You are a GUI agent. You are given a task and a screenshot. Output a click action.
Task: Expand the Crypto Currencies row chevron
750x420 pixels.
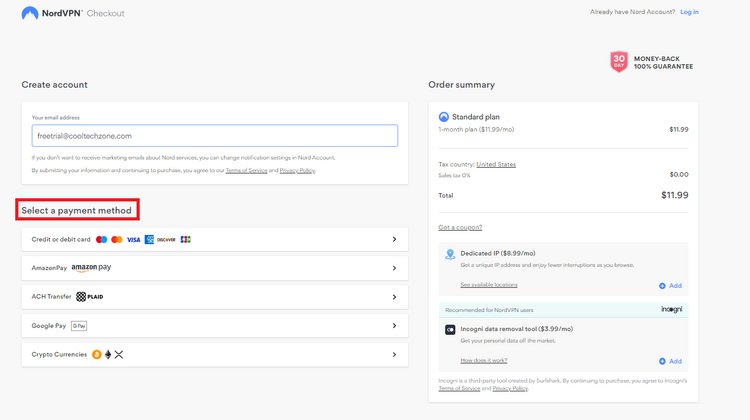pos(394,354)
